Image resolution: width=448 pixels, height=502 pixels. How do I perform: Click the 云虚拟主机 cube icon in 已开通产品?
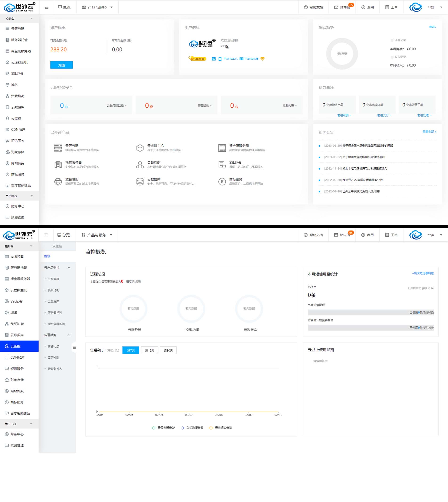(x=140, y=148)
